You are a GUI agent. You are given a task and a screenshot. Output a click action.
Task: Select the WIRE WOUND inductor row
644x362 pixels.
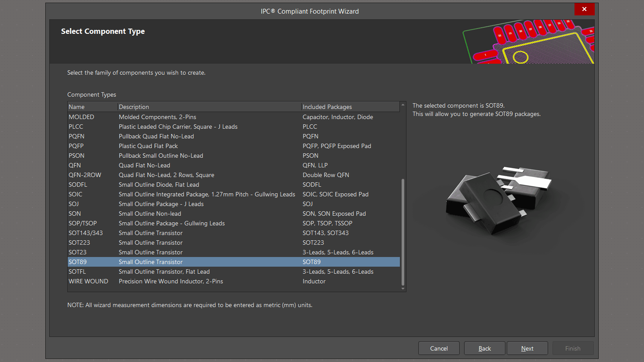(x=88, y=281)
